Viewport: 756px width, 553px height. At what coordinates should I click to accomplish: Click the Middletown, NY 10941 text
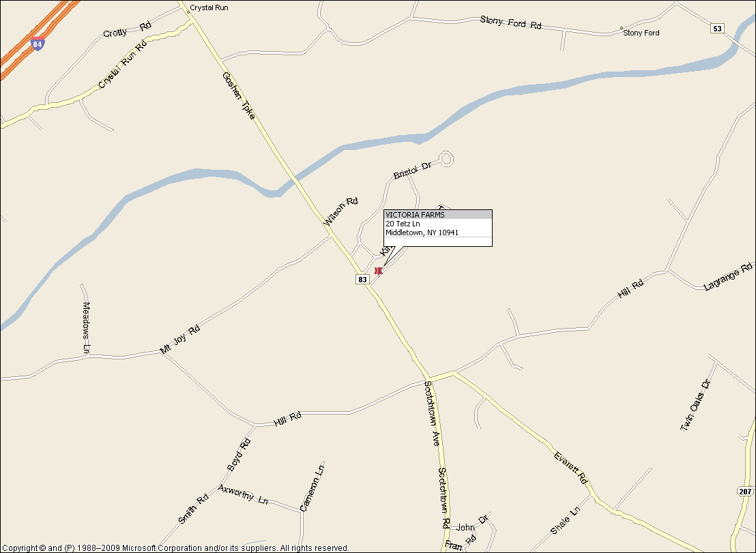422,233
